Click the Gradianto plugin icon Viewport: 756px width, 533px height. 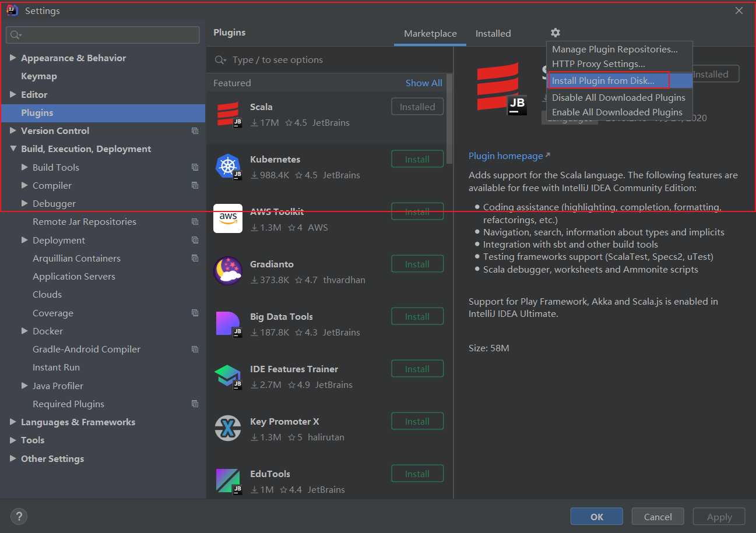[228, 271]
